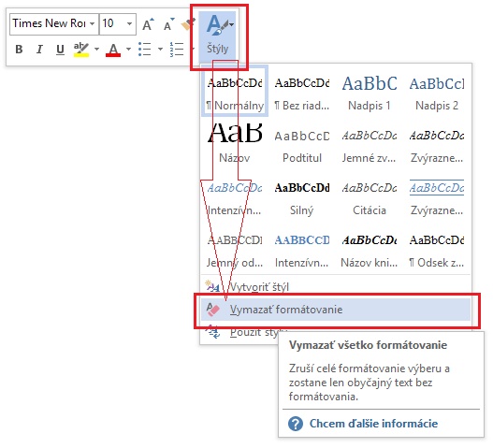
Task: Select the Format Painter brush icon
Action: (x=188, y=24)
